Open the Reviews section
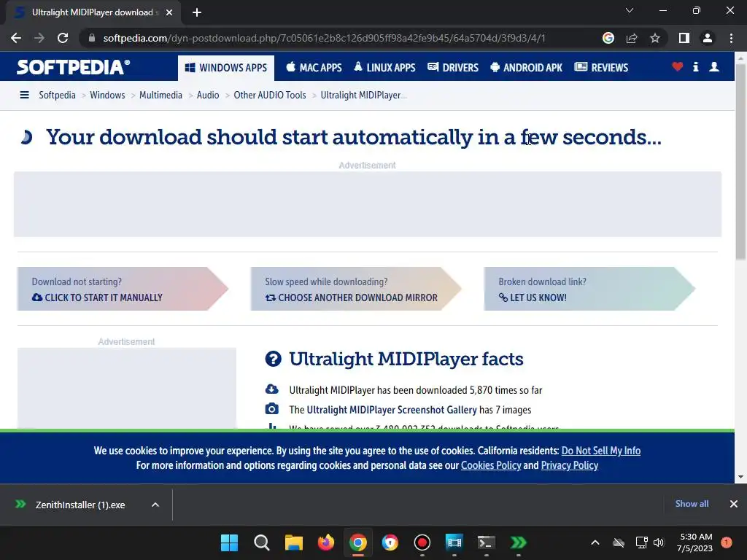The height and width of the screenshot is (560, 747). tap(601, 68)
